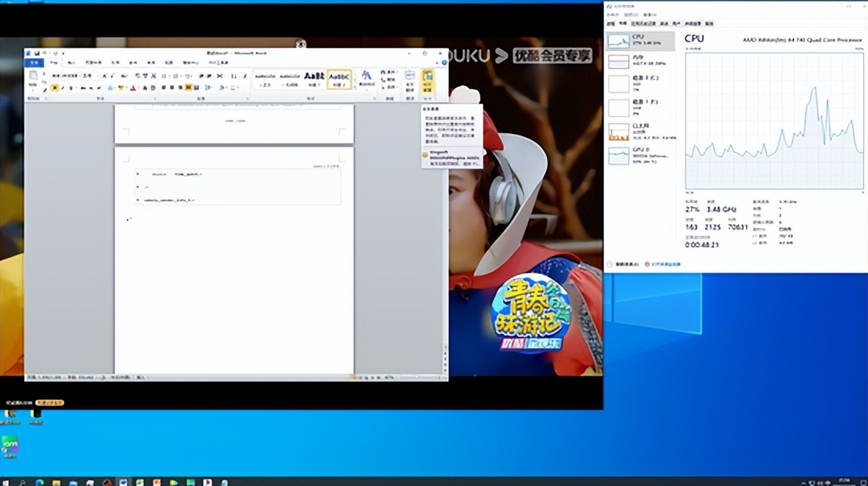Toggle the highlighted Bold button in Word
The width and height of the screenshot is (868, 486).
tap(54, 88)
